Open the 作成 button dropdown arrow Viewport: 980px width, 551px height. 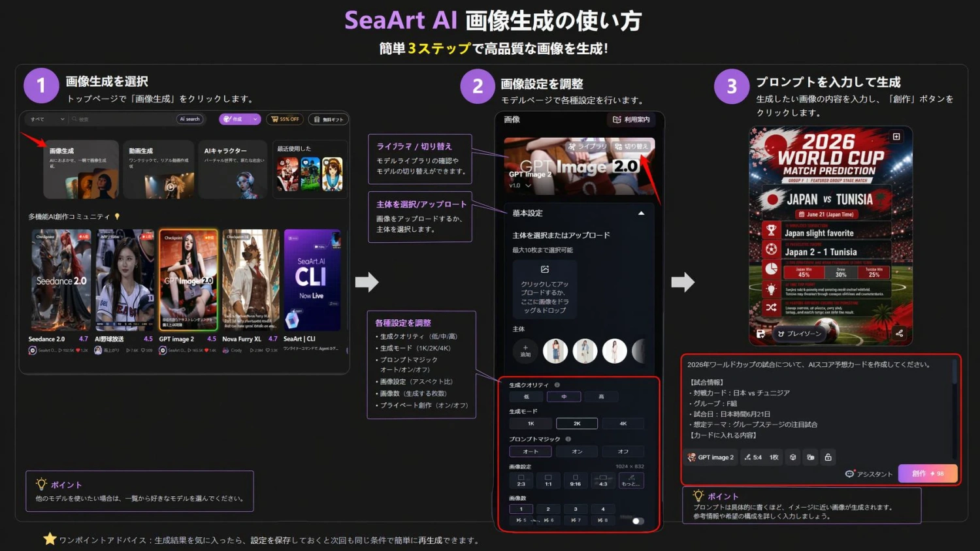pyautogui.click(x=255, y=119)
